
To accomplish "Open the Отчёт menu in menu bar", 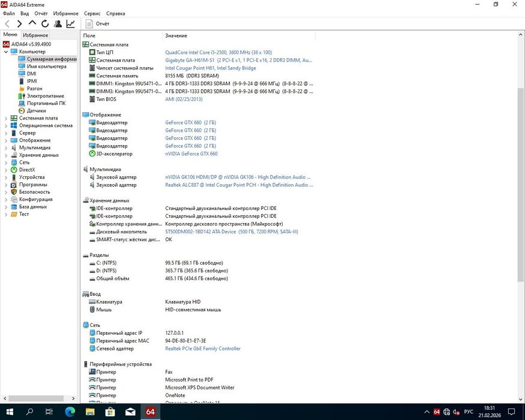I will (41, 13).
